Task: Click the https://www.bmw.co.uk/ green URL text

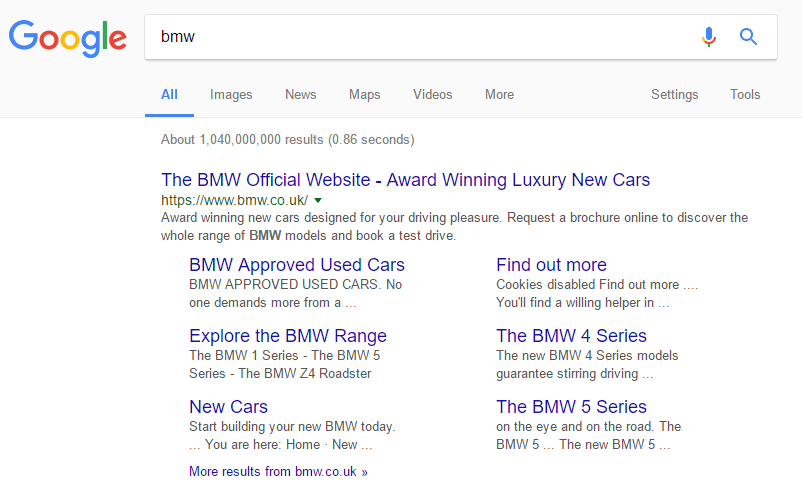Action: point(234,200)
